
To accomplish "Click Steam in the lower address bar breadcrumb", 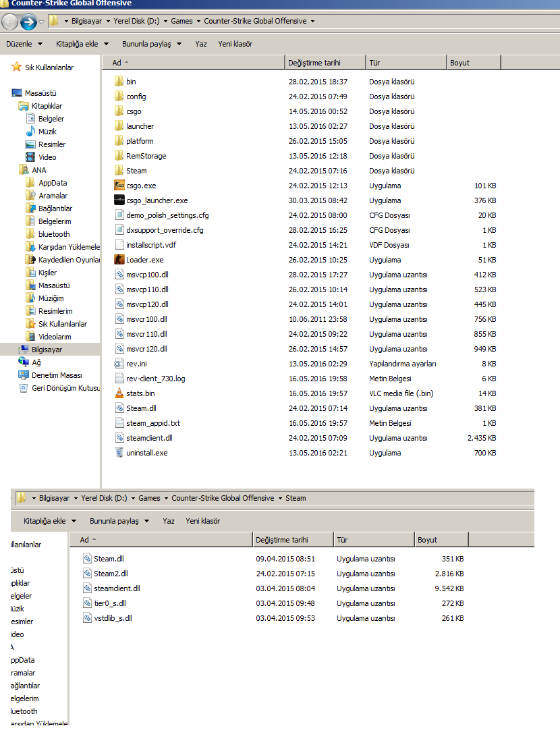I will (x=296, y=498).
